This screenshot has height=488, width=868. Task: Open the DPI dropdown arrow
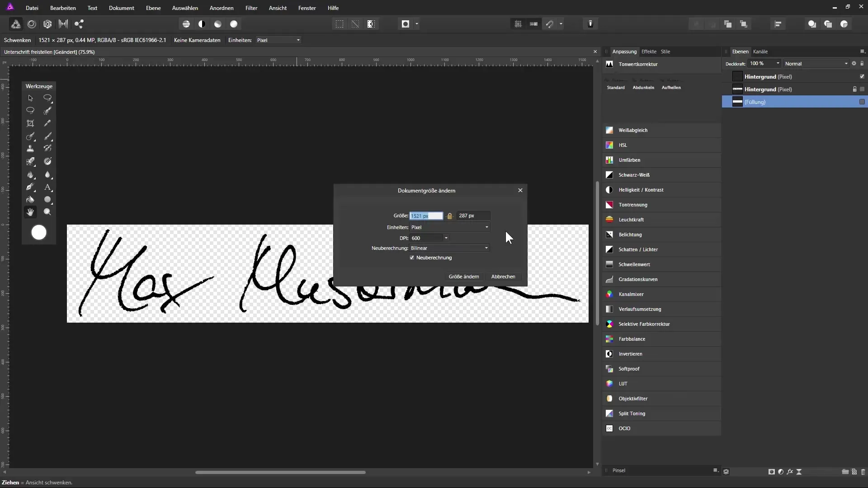pyautogui.click(x=446, y=238)
